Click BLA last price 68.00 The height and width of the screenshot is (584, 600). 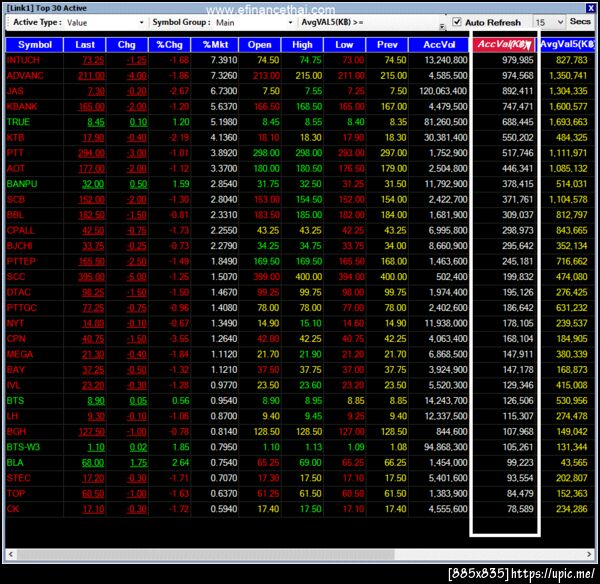click(x=93, y=463)
